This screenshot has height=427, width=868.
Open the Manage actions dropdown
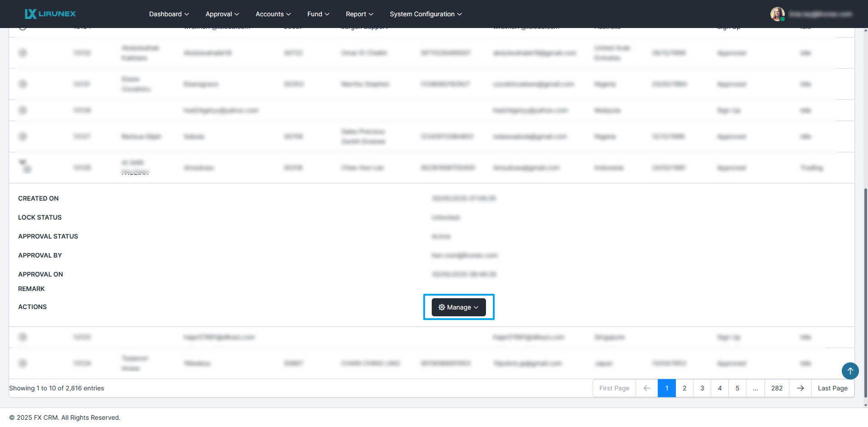pyautogui.click(x=458, y=307)
